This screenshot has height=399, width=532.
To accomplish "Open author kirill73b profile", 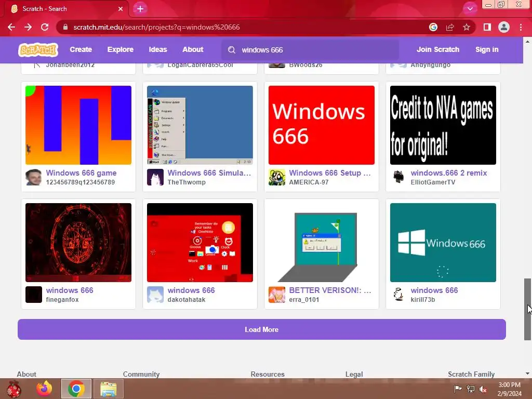I will point(423,300).
